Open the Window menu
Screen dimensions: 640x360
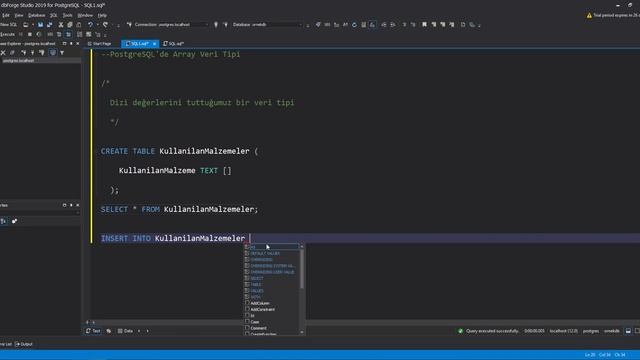85,15
